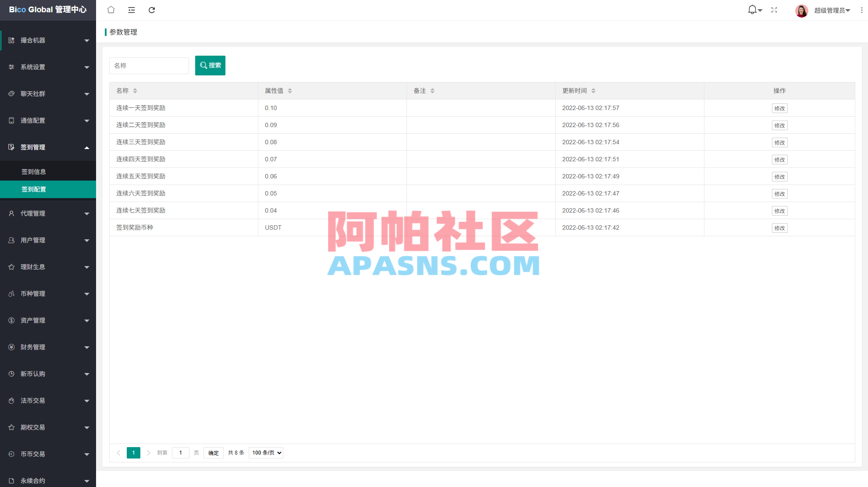Refresh the page using the reload icon
Image resolution: width=868 pixels, height=487 pixels.
coord(152,10)
